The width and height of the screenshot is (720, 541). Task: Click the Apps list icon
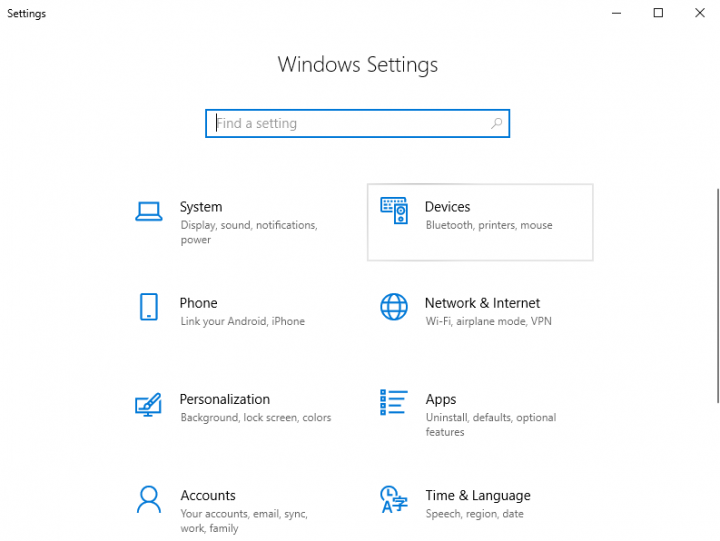(x=394, y=403)
